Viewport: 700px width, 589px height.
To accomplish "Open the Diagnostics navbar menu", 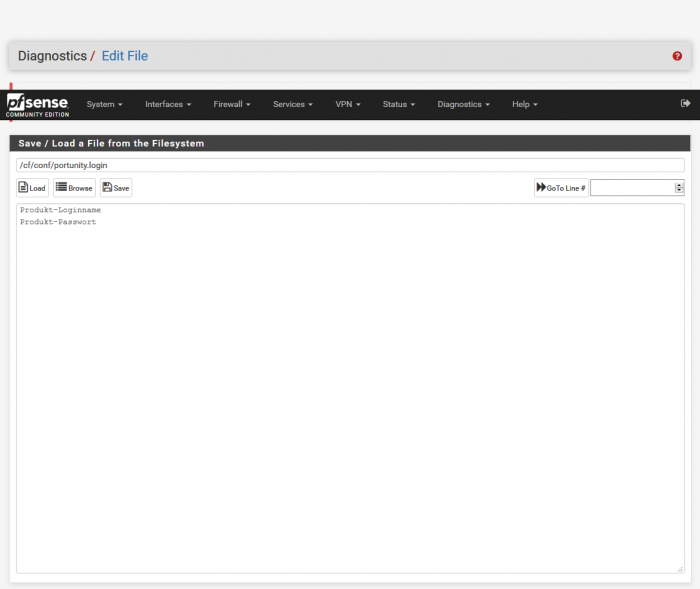I will point(463,104).
